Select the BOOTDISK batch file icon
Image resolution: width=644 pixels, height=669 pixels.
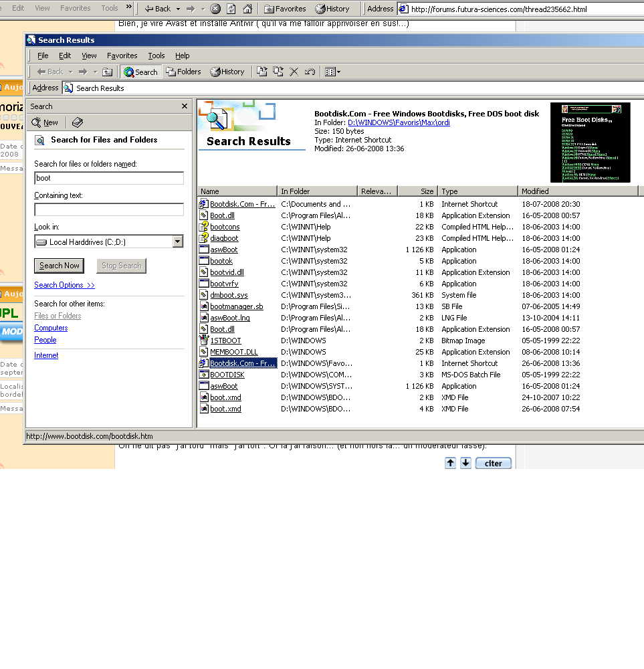click(204, 375)
